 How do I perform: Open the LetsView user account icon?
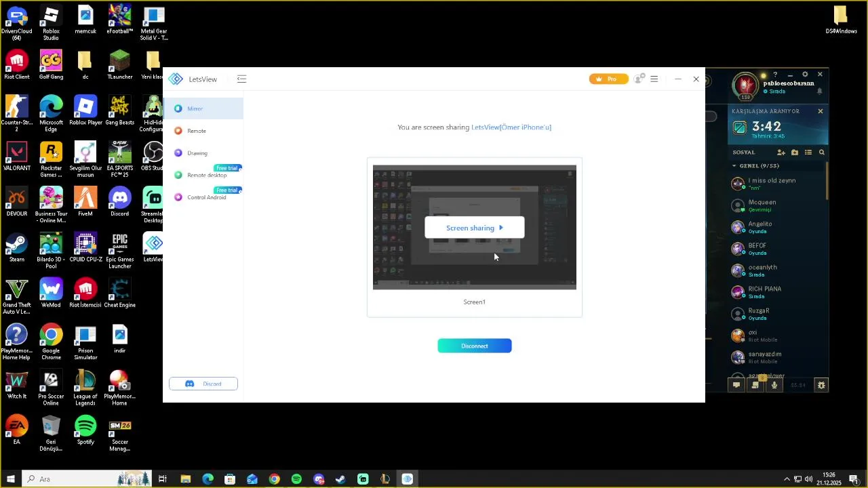click(x=639, y=79)
